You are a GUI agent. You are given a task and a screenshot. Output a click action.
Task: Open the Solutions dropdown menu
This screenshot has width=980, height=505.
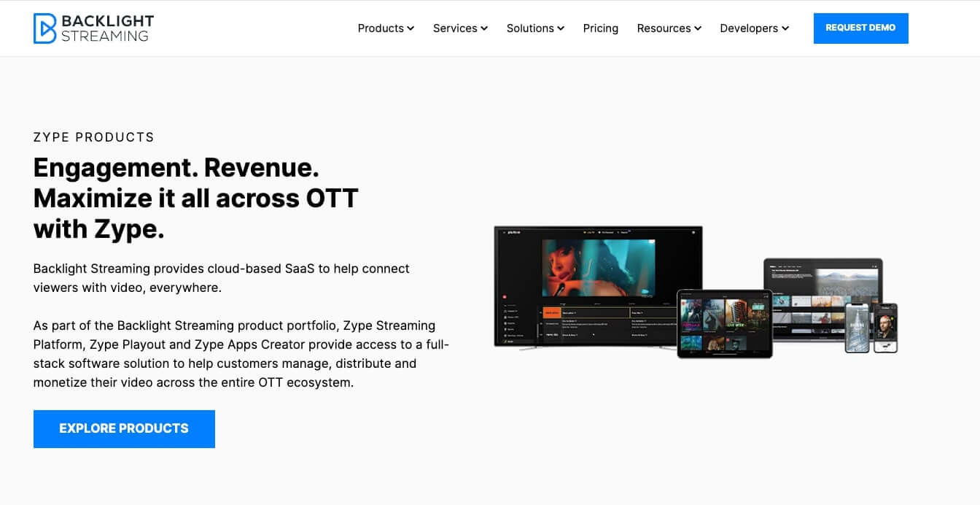pos(531,28)
